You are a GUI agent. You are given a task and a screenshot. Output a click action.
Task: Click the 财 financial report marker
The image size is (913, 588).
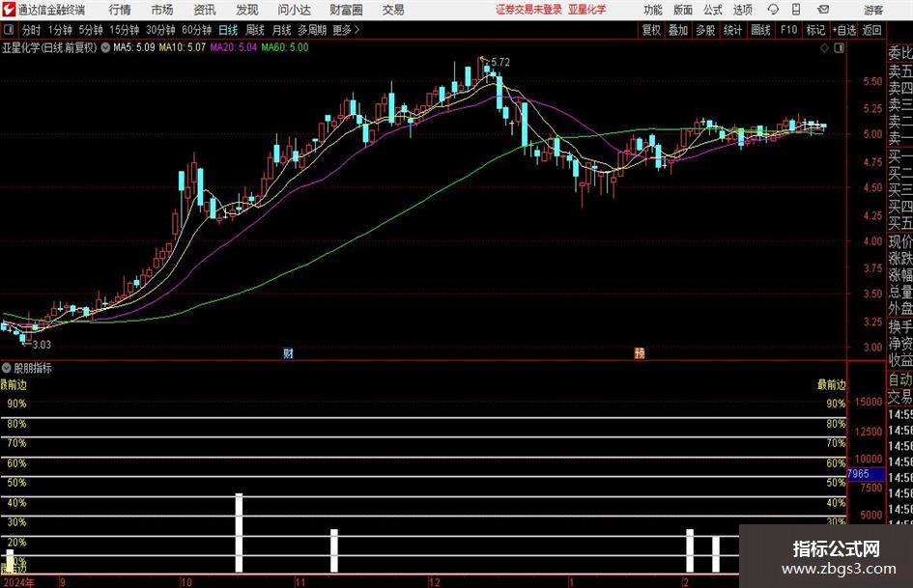click(288, 353)
